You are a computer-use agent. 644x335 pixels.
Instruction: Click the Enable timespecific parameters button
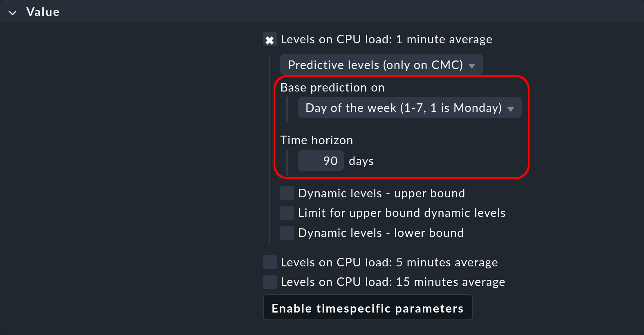[x=368, y=308]
